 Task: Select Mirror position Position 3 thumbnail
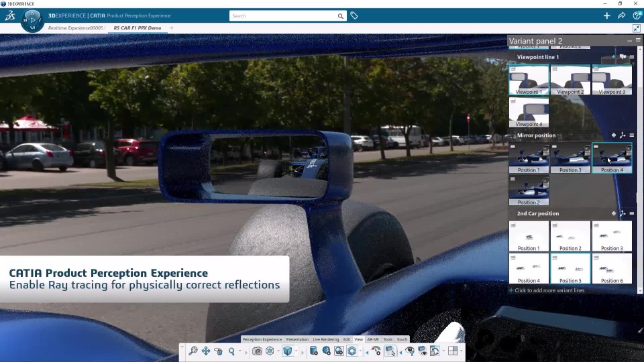[x=570, y=158]
